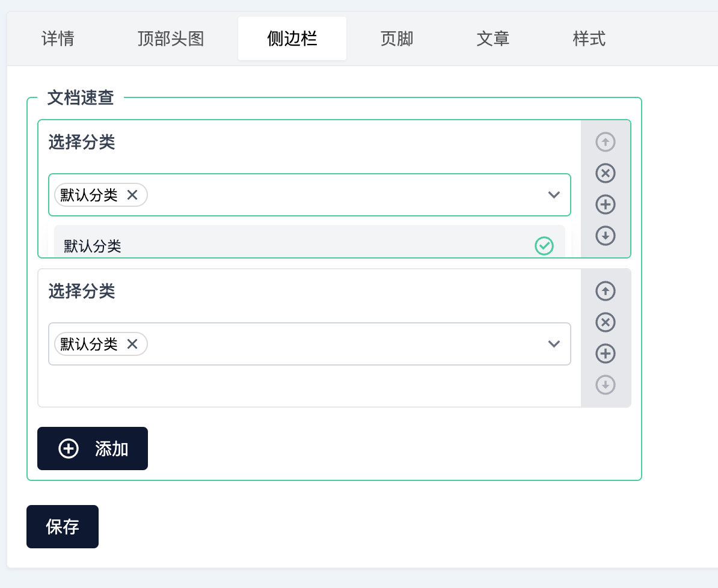Remove the second block using its X icon
718x588 pixels.
tap(606, 322)
